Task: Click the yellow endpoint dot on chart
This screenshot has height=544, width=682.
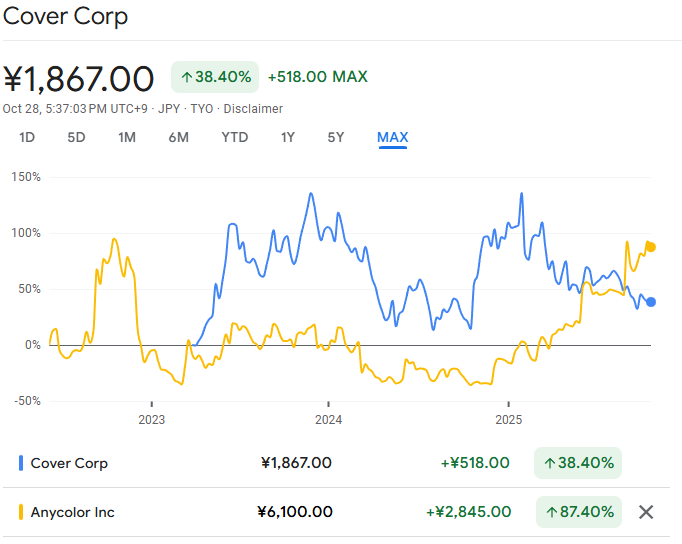Action: click(x=651, y=247)
